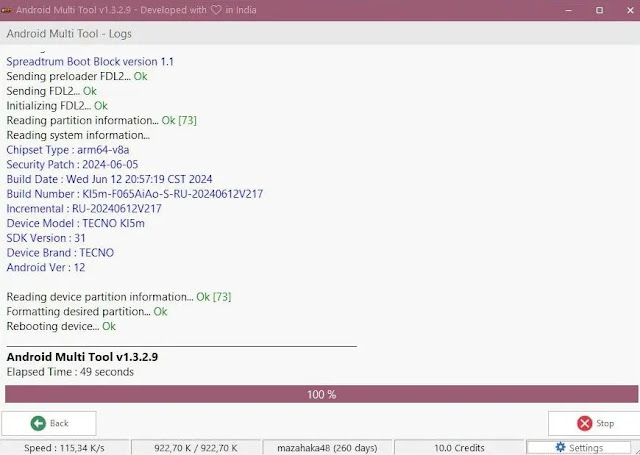This screenshot has width=640, height=455.
Task: Click the Back button label
Action: pyautogui.click(x=59, y=423)
